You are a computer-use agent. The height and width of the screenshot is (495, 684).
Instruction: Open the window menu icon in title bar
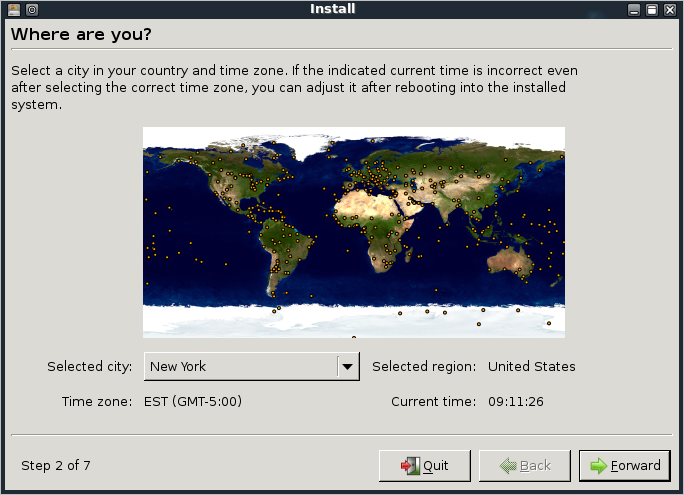point(13,9)
